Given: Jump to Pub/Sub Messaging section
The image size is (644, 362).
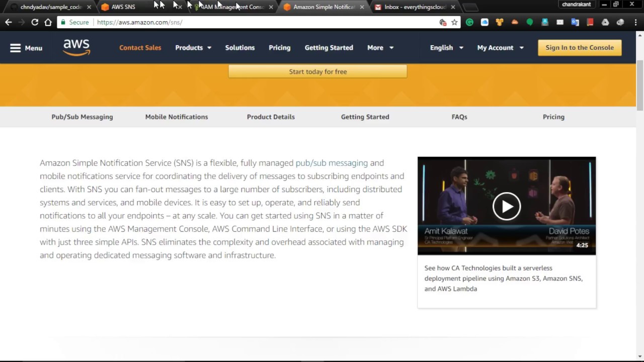Looking at the screenshot, I should tap(82, 117).
